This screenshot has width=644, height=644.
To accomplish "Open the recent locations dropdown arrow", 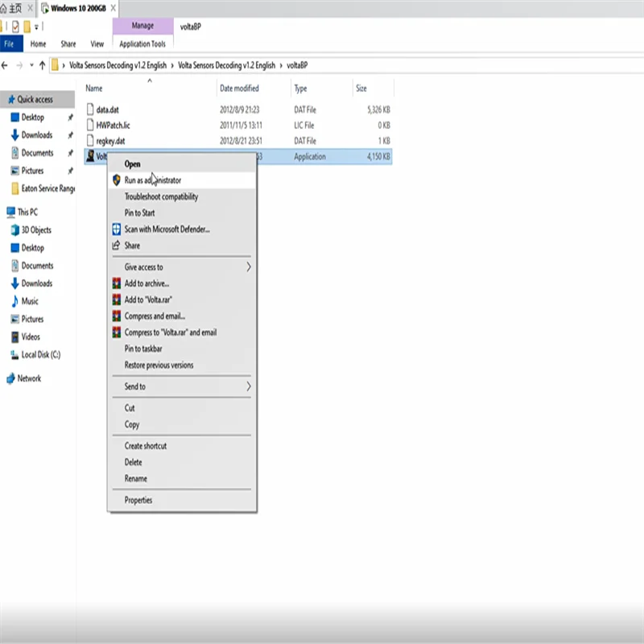I will click(x=31, y=65).
